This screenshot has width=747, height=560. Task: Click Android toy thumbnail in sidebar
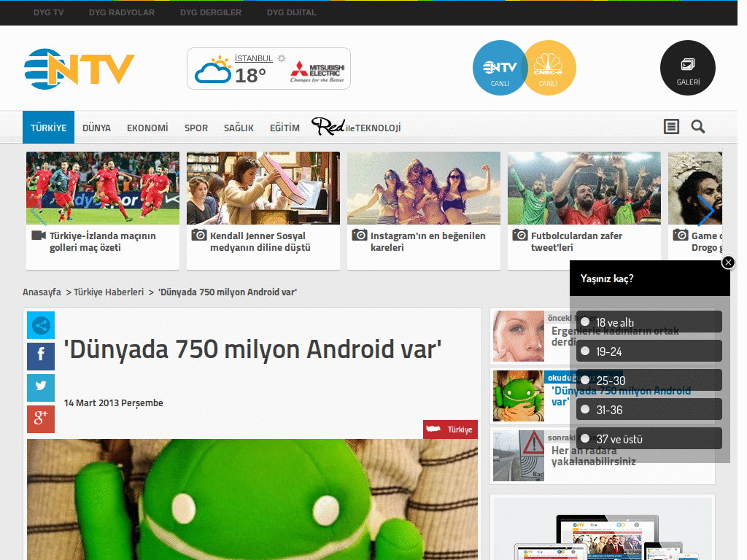pyautogui.click(x=519, y=396)
